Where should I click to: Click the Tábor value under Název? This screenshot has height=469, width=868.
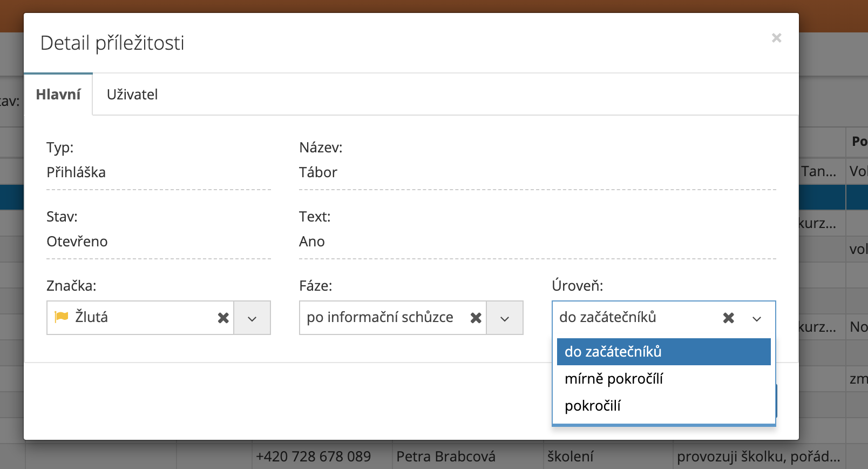(x=318, y=172)
